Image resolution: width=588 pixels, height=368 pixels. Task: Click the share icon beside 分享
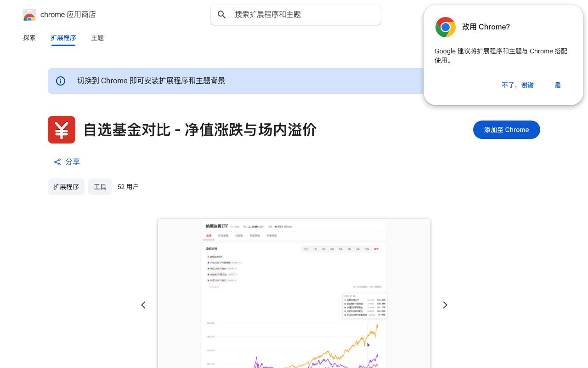pos(57,162)
